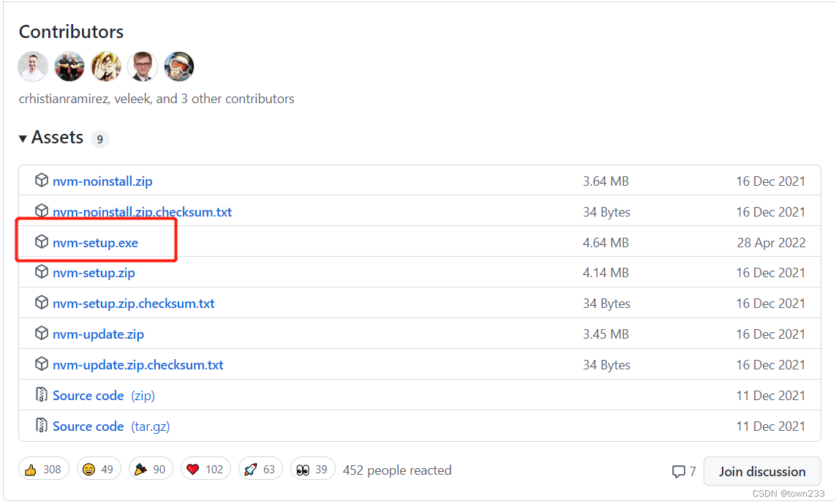Click '11 Dec 2021' date of Source code (zip)
The image size is (836, 504).
click(770, 396)
